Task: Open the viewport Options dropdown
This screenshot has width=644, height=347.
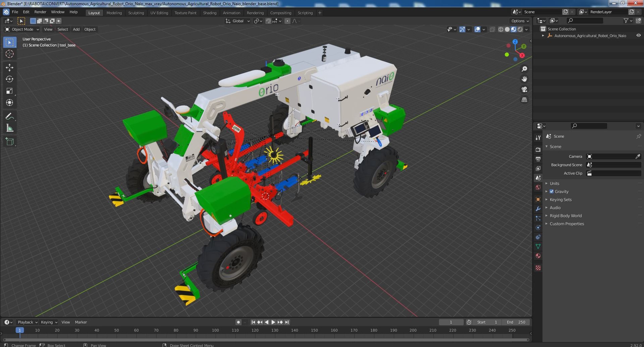Action: click(x=520, y=21)
